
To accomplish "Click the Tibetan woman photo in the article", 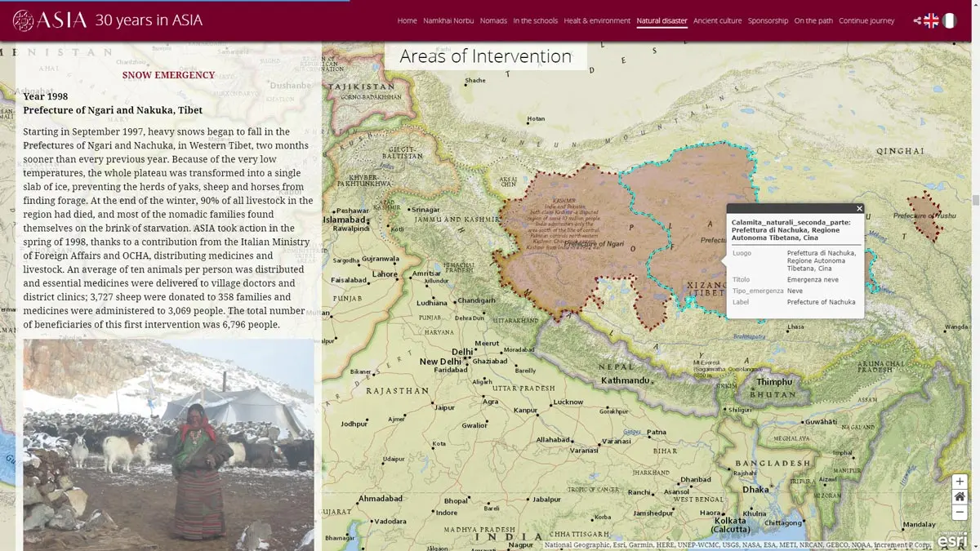I will (169, 445).
